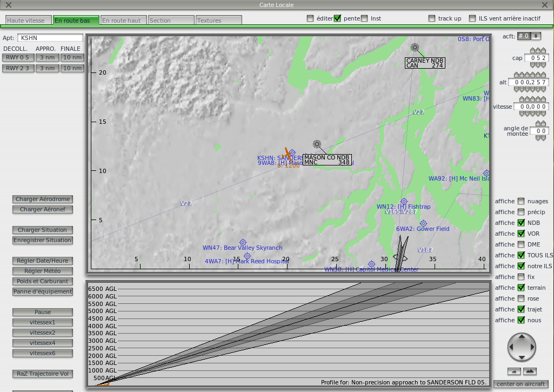Click the zoom in large-mountain button

click(x=530, y=371)
